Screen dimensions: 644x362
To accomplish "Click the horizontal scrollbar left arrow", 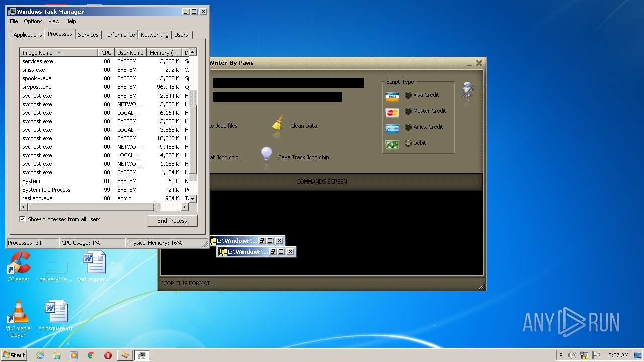I will [23, 207].
